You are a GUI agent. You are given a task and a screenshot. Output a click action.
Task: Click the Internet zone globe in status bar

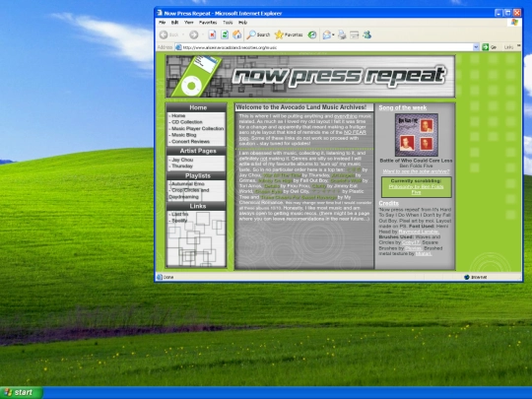pos(467,277)
